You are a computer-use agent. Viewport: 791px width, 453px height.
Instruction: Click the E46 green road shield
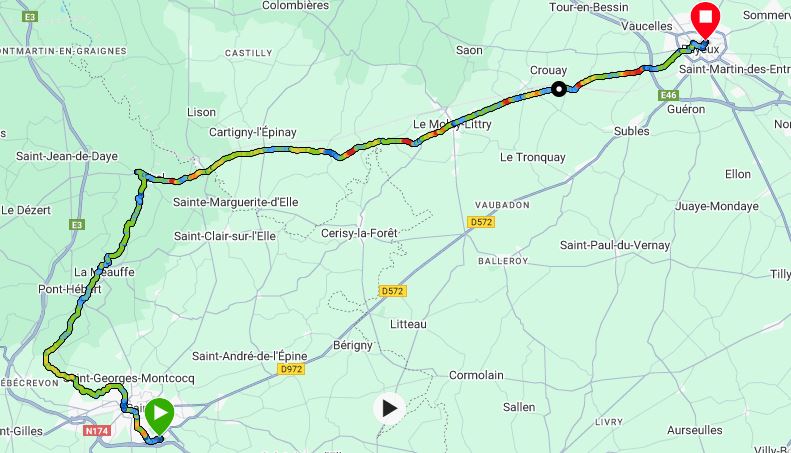coord(668,95)
